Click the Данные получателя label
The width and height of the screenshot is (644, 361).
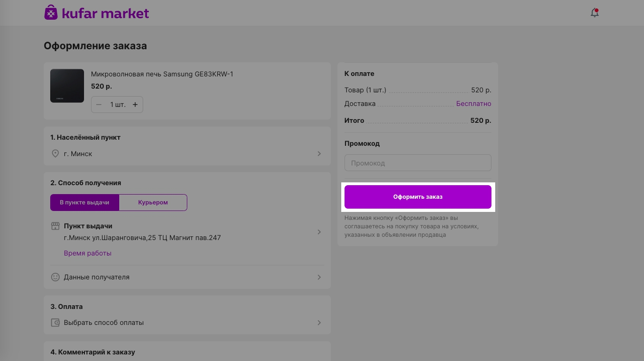[97, 277]
